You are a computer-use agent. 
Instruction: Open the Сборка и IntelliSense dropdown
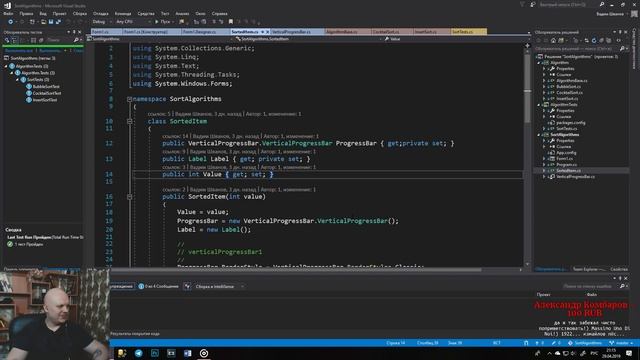pyautogui.click(x=219, y=286)
